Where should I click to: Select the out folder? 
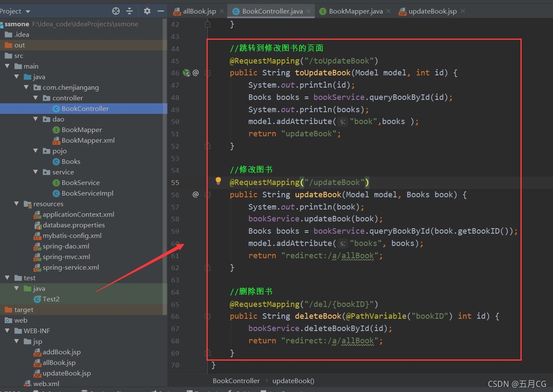point(19,45)
